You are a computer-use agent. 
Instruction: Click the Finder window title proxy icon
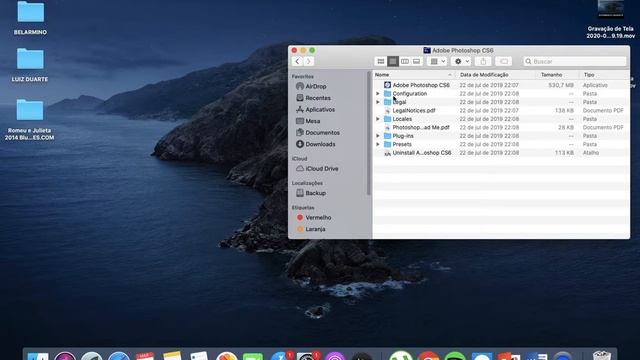click(x=427, y=50)
